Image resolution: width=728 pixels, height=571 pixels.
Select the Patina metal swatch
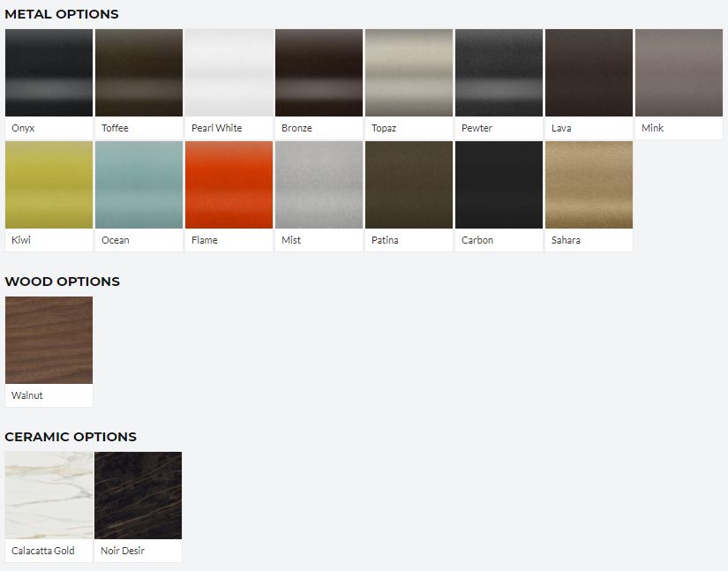coord(409,184)
